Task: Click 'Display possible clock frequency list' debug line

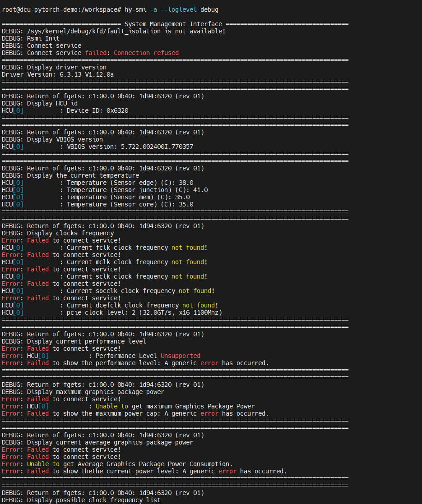Action: 81,500
